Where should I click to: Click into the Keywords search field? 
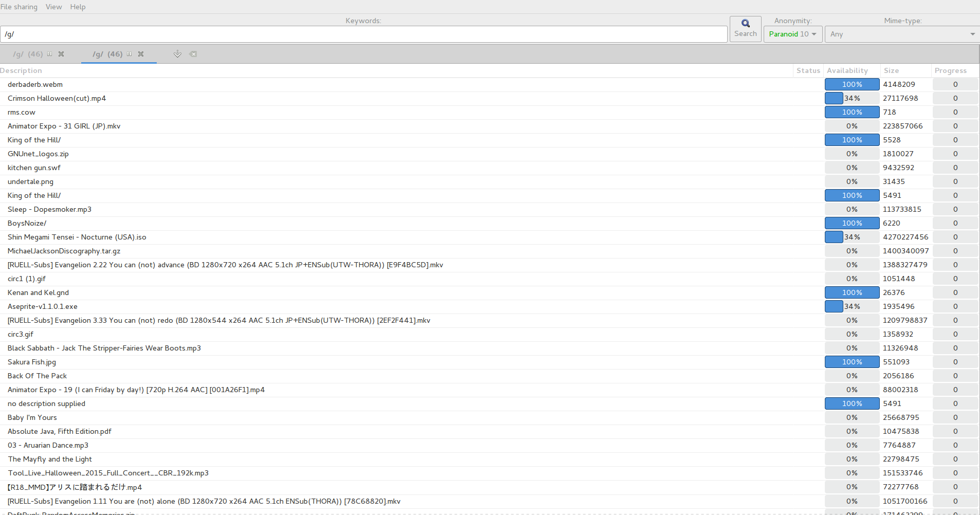(363, 34)
